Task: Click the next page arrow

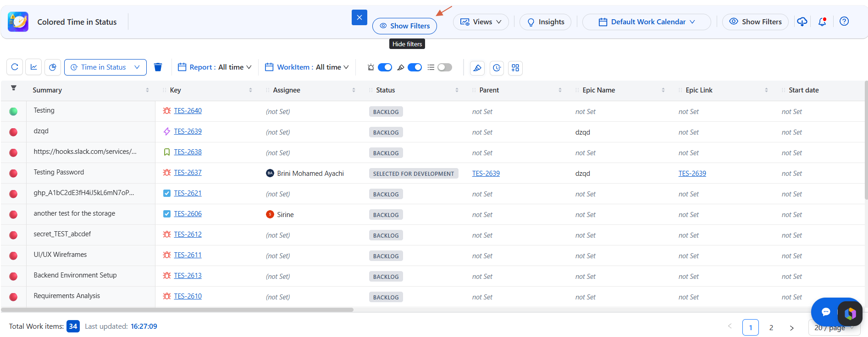Action: tap(791, 327)
